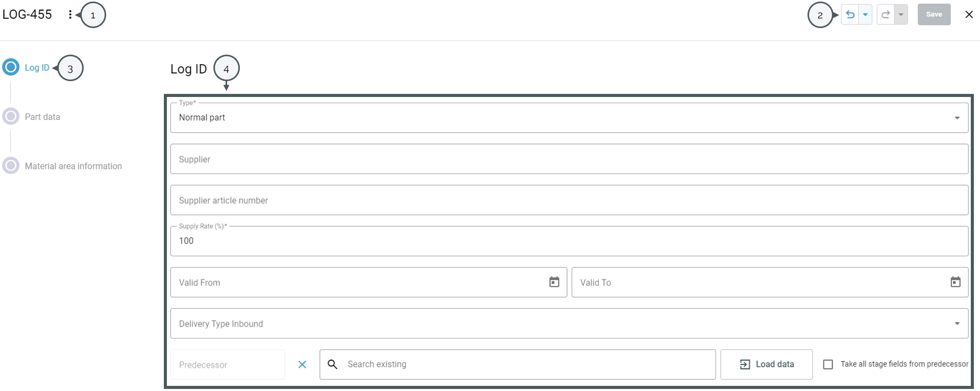980x391 pixels.
Task: Select the Log ID step circle
Action: coord(11,67)
